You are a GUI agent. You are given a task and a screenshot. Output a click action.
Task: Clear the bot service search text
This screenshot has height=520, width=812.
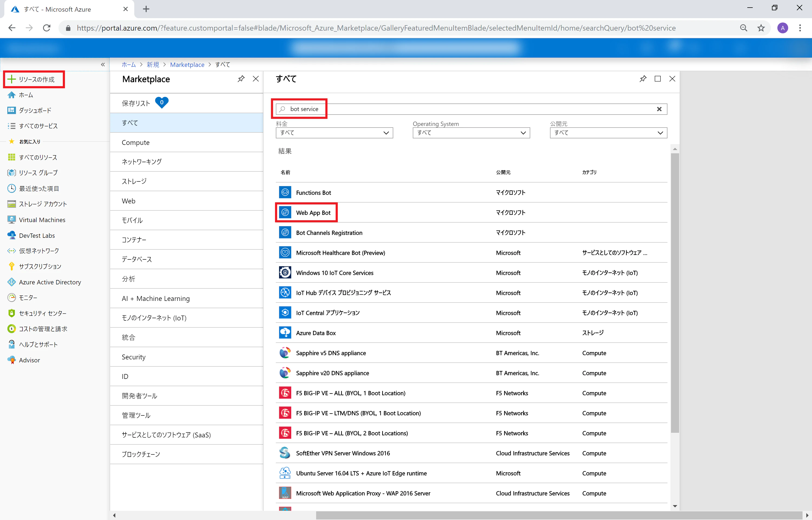pyautogui.click(x=659, y=109)
